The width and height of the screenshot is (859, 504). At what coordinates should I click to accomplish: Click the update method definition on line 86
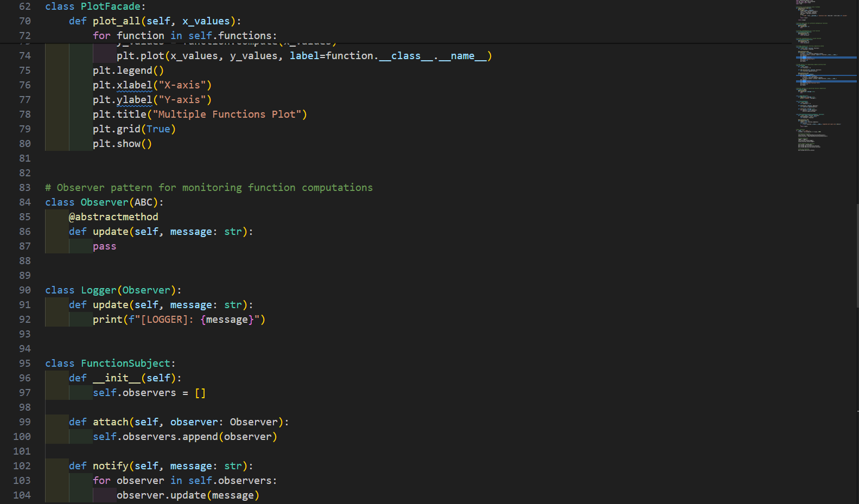click(161, 232)
